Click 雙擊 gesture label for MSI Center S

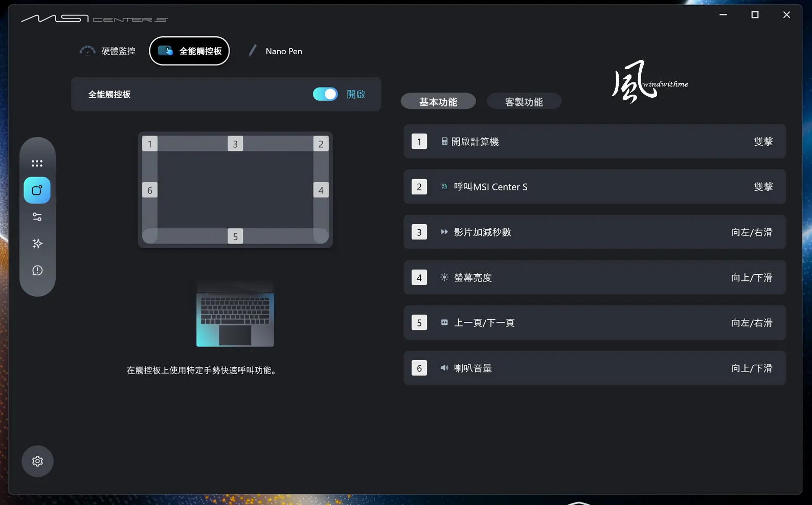[763, 187]
